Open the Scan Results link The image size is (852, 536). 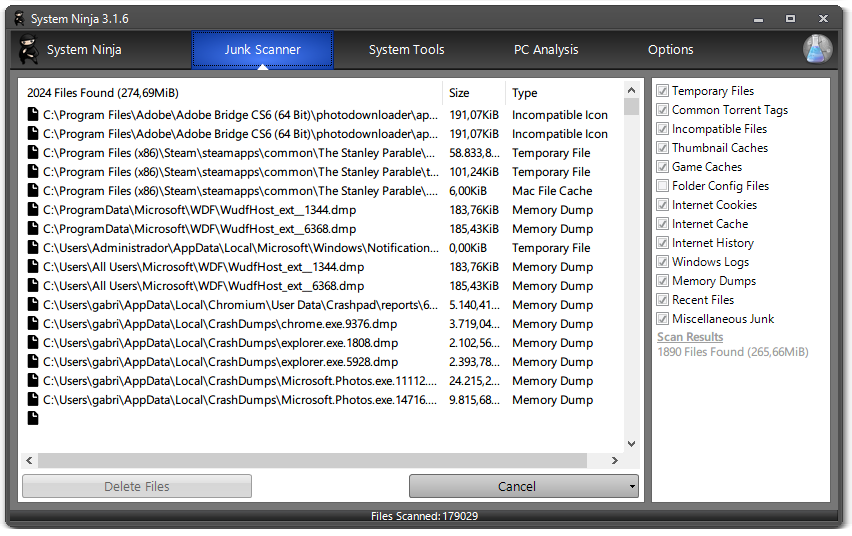690,337
